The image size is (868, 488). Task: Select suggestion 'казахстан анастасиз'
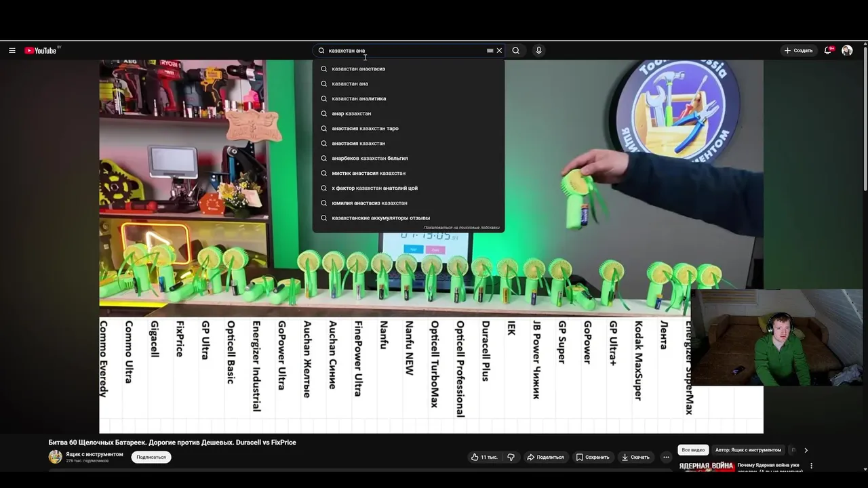[408, 68]
